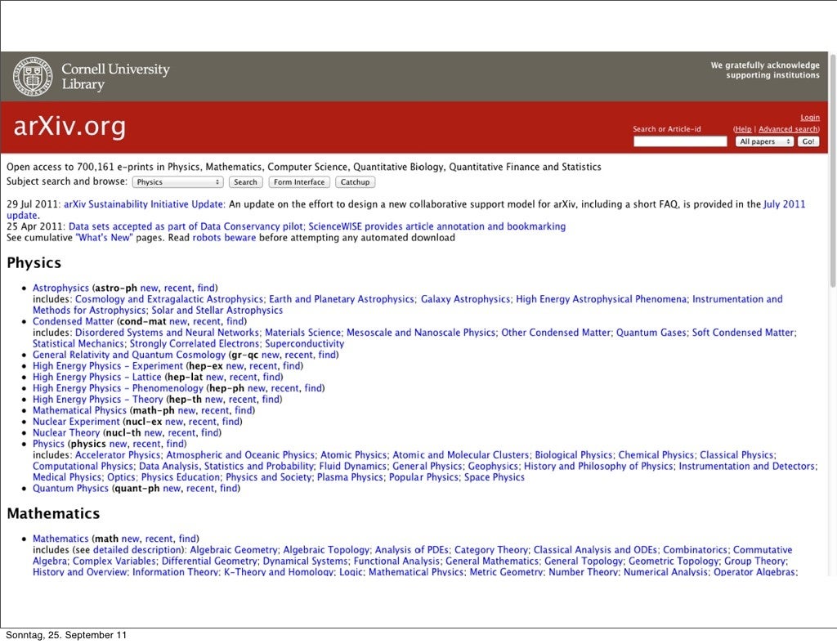Open Solar and Stellar Astrophysics
This screenshot has height=644, width=837.
pyautogui.click(x=217, y=311)
